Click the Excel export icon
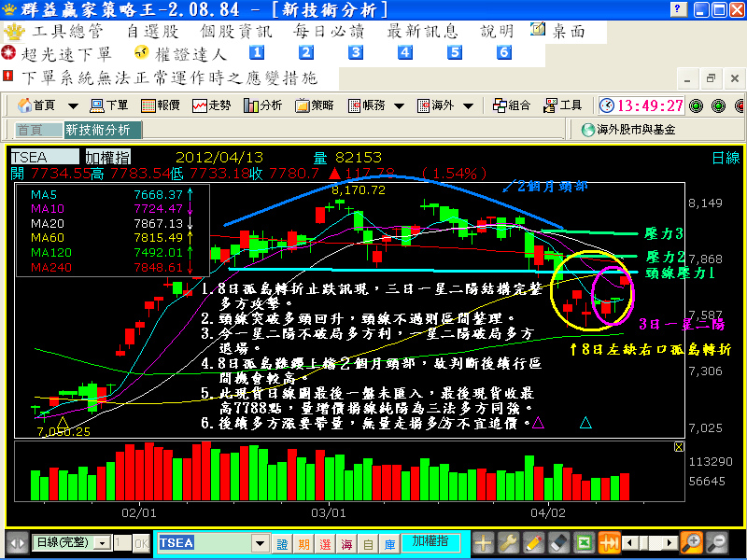 585,543
